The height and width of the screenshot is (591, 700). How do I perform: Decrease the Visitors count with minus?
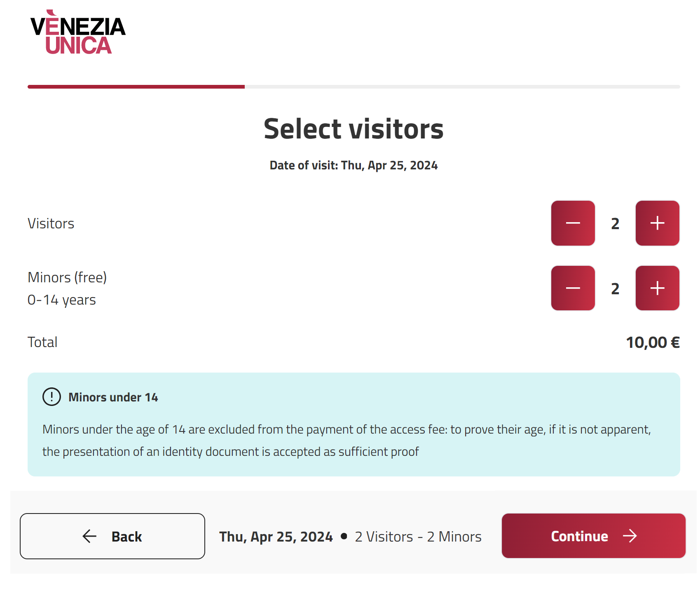click(x=573, y=223)
